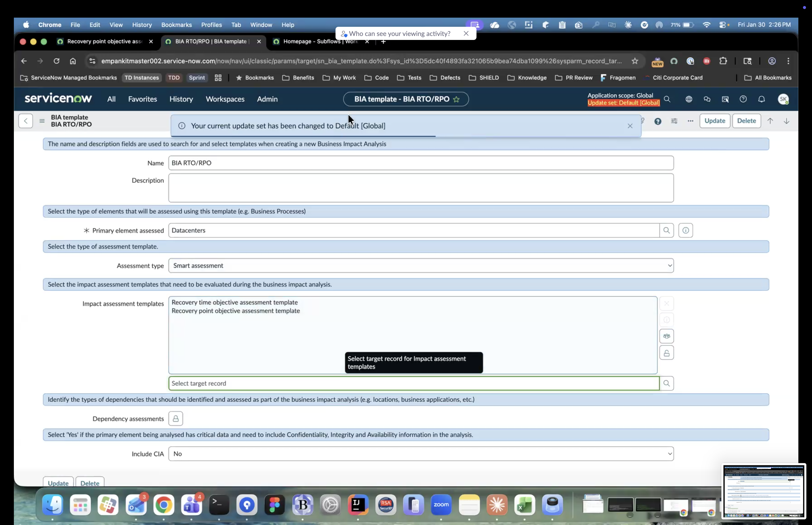Open the ServiceNow History menu
This screenshot has width=812, height=525.
181,99
